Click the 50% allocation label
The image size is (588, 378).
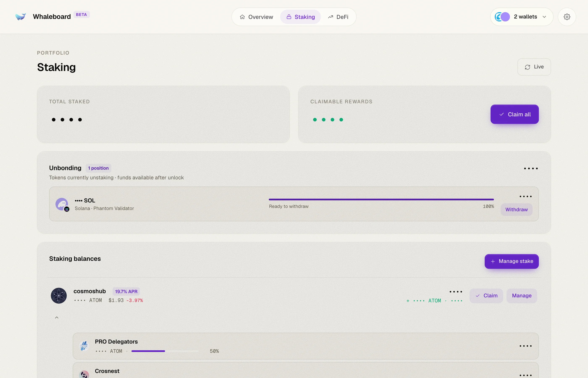point(214,351)
